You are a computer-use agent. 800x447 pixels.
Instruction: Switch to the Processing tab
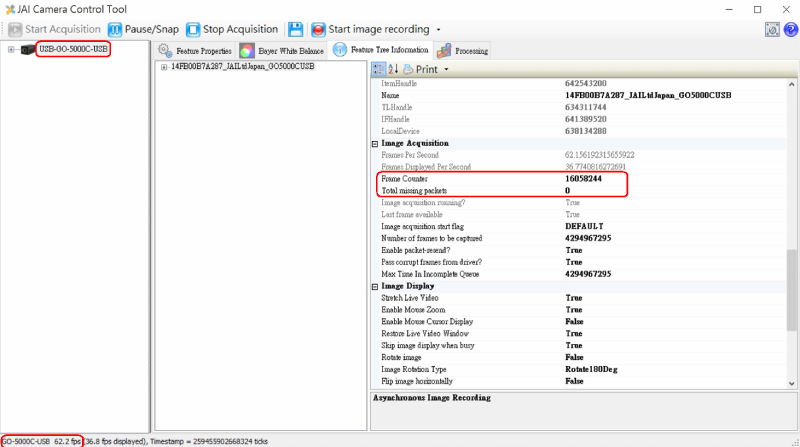tap(463, 50)
